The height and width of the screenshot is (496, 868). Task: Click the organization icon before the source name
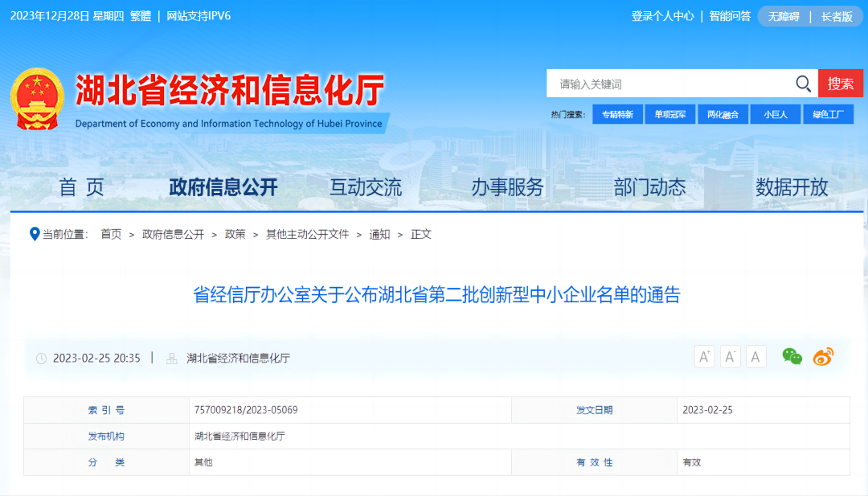pyautogui.click(x=172, y=359)
